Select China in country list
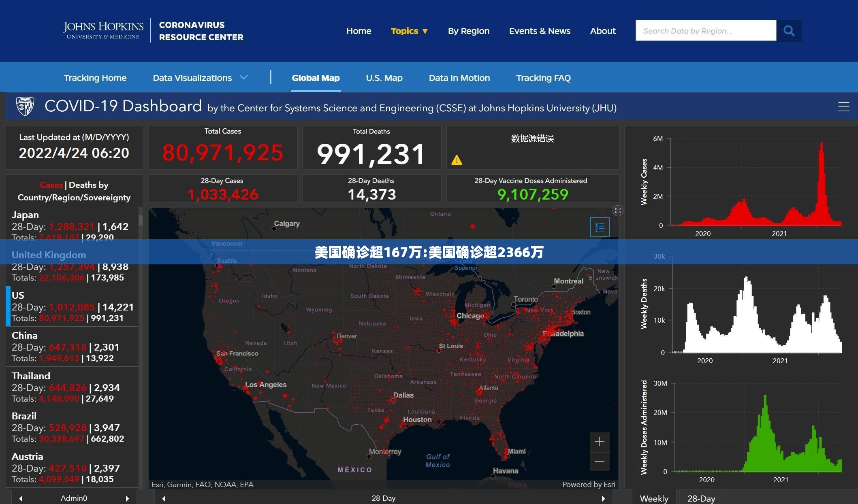Screen dimensions: 858x504 72,347
